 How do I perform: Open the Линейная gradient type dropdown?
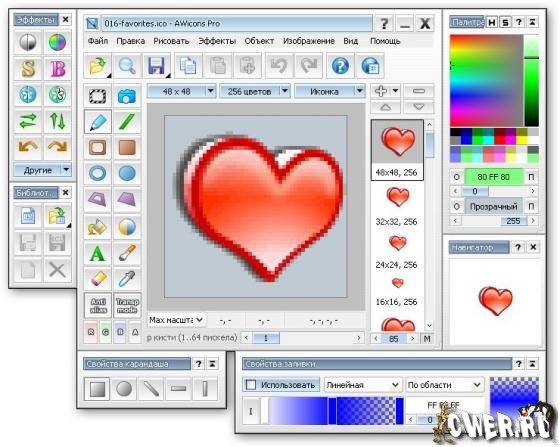coord(363,385)
